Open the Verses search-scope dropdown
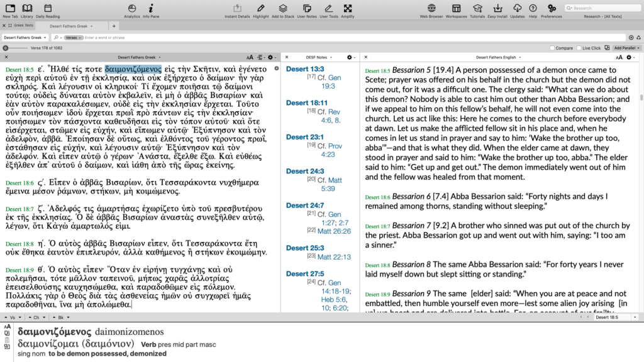 pyautogui.click(x=74, y=37)
